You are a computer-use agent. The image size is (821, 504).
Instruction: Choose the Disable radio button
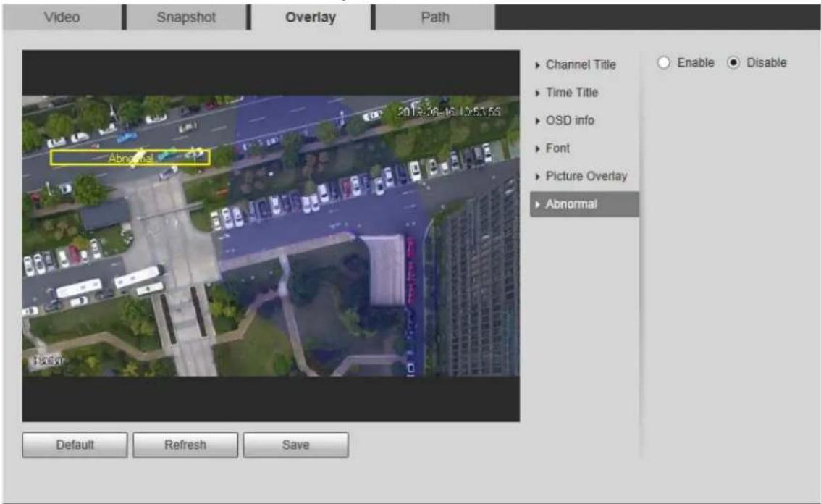(733, 62)
